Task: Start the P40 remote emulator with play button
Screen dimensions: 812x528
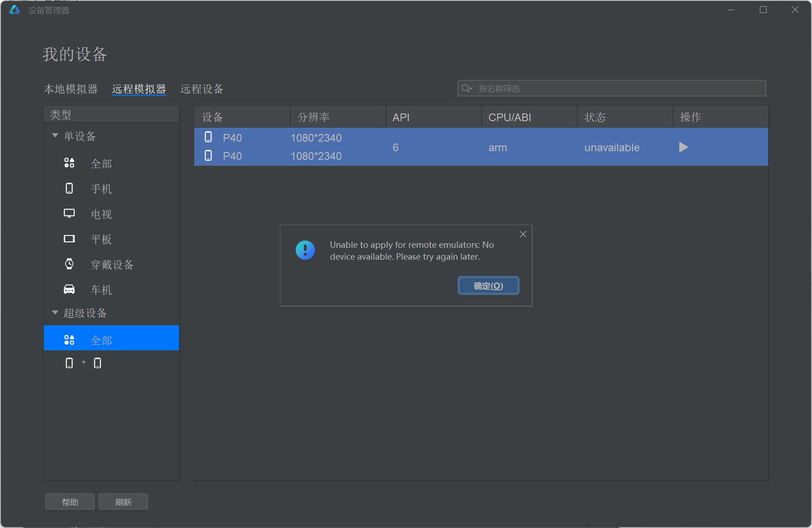Action: [x=683, y=147]
